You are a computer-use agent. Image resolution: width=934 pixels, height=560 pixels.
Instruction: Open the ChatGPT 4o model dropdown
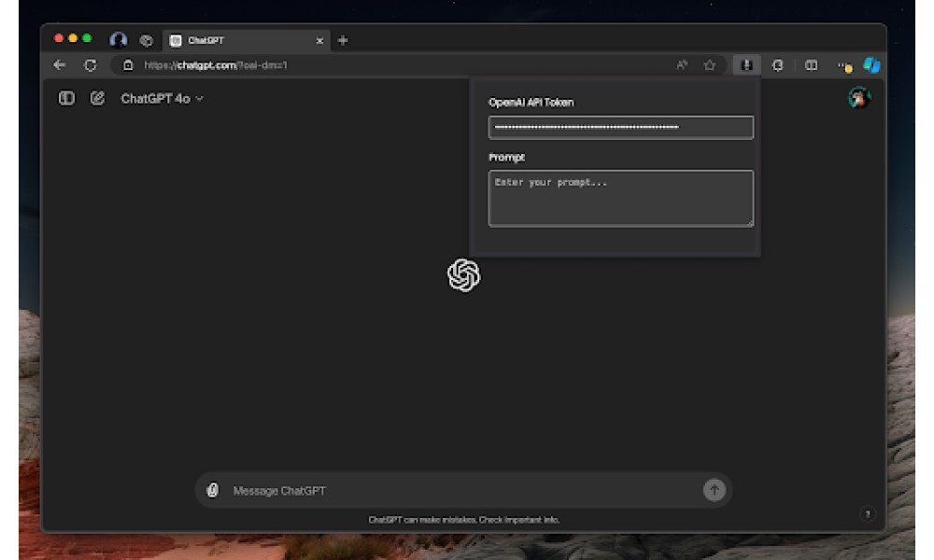pyautogui.click(x=162, y=99)
